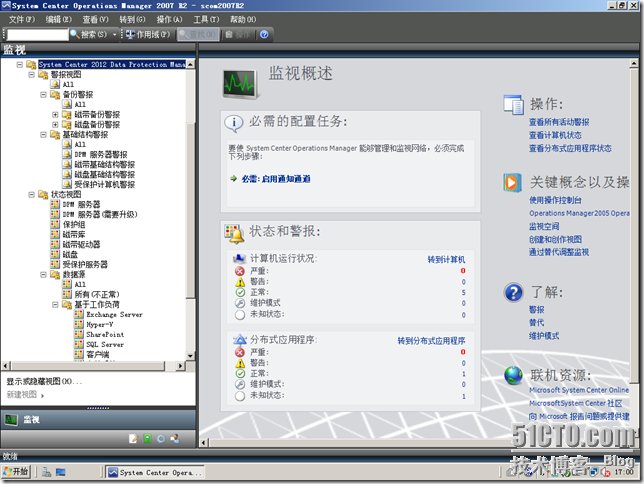Click the 必需: 启用通知通道 link
This screenshot has height=484, width=644.
coord(276,179)
